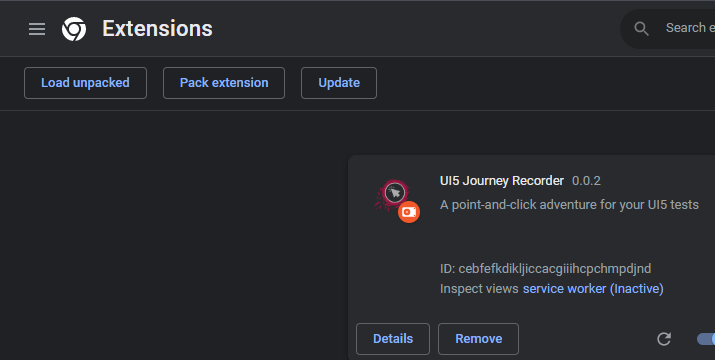Click the search magnifier icon
The width and height of the screenshot is (715, 360).
[641, 29]
